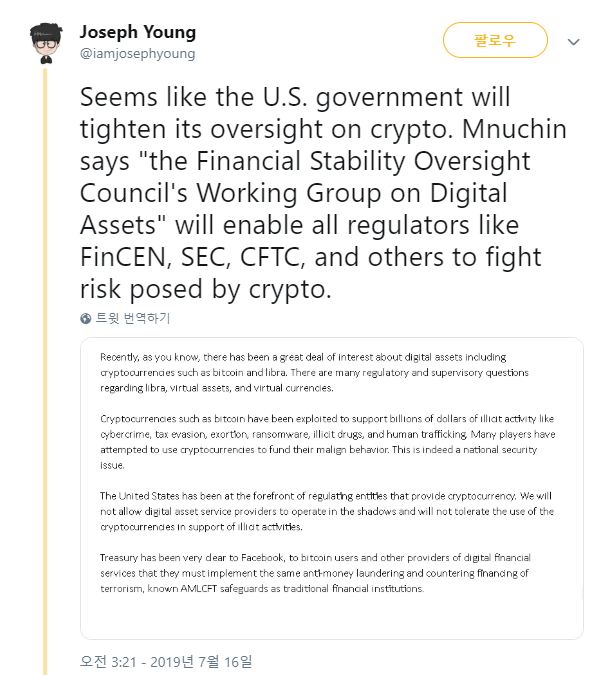The image size is (600, 675).
Task: Open Joseph Young's profile avatar
Action: [x=46, y=43]
